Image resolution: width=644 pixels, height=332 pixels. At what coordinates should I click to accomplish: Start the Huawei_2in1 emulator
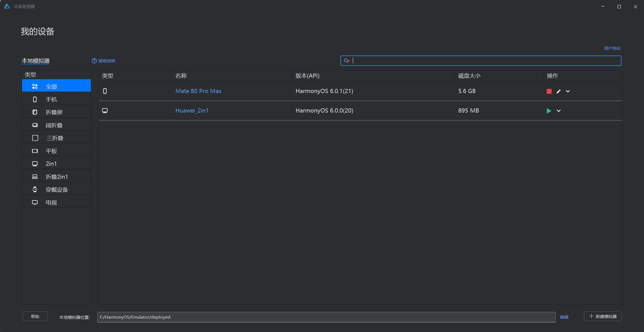[x=549, y=111]
